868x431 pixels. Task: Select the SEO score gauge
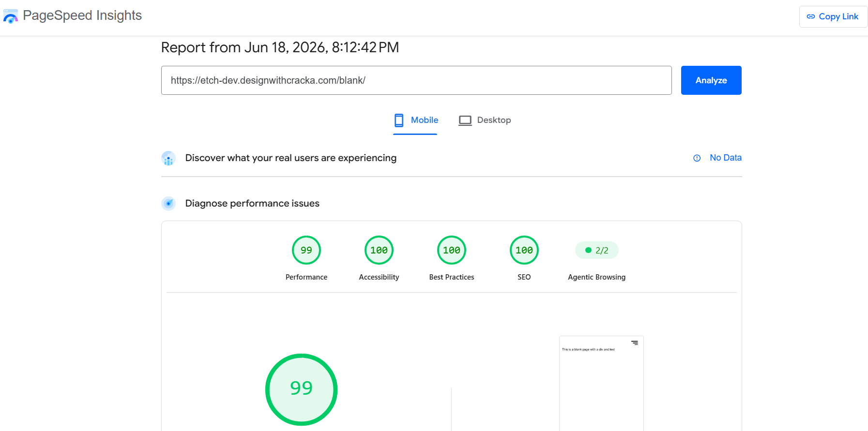(x=524, y=250)
